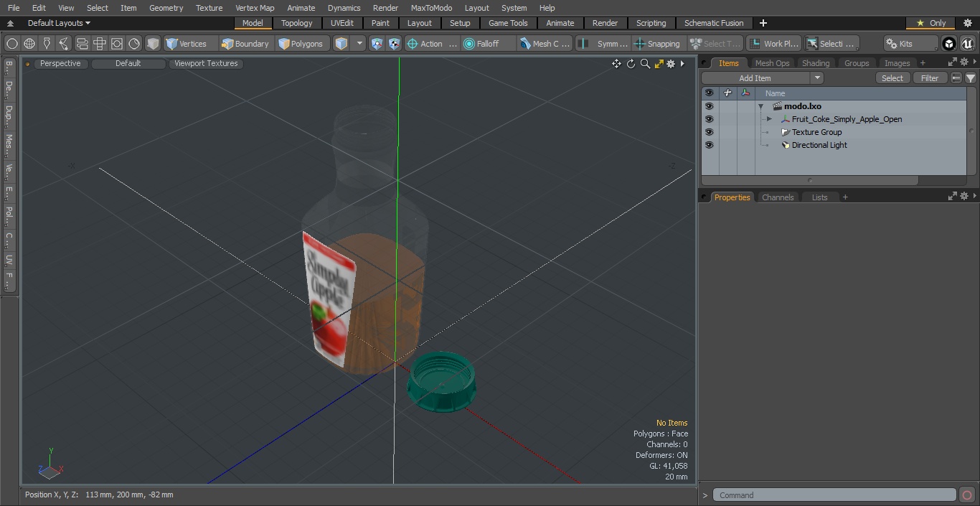Open the Perspective view type dropdown

[x=60, y=63]
